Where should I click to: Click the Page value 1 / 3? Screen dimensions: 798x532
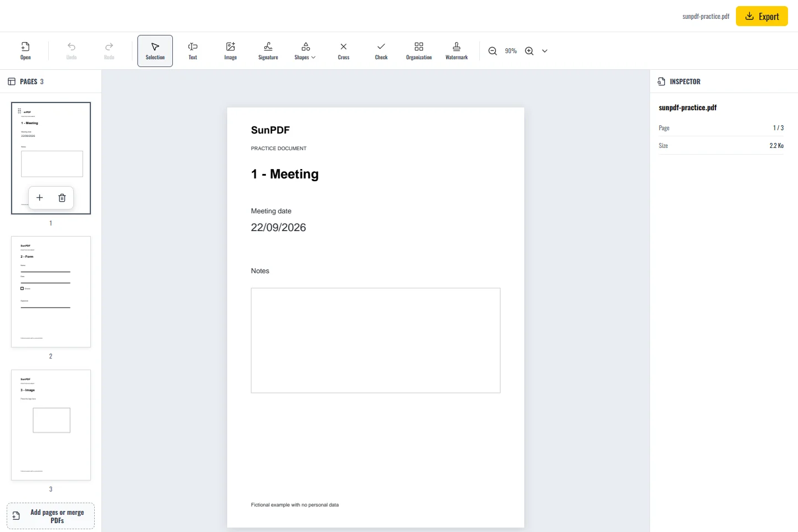779,128
